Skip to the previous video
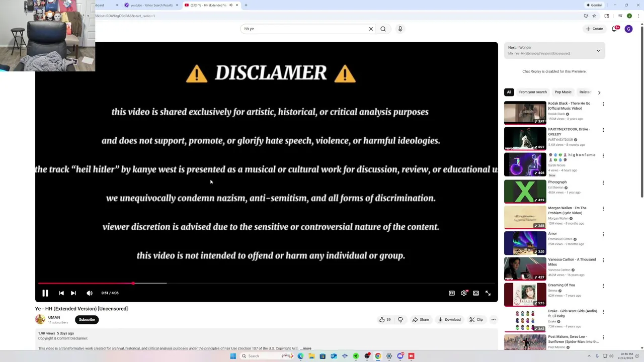Viewport: 644px width, 362px height. tap(61, 293)
